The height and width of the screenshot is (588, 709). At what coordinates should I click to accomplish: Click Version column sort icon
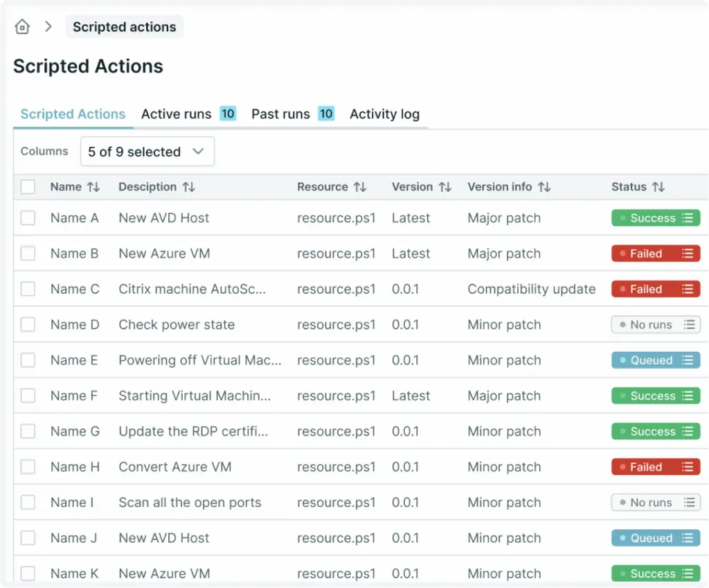tap(445, 187)
